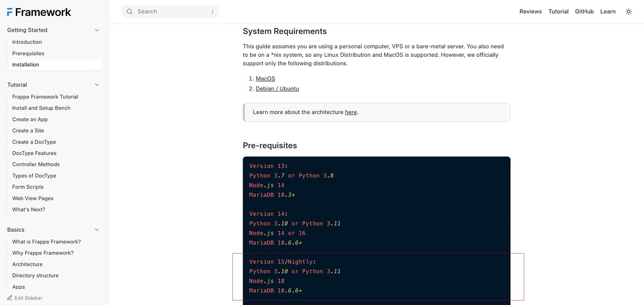
Task: Open Frappe Framework Tutorial from sidebar
Action: coord(45,97)
